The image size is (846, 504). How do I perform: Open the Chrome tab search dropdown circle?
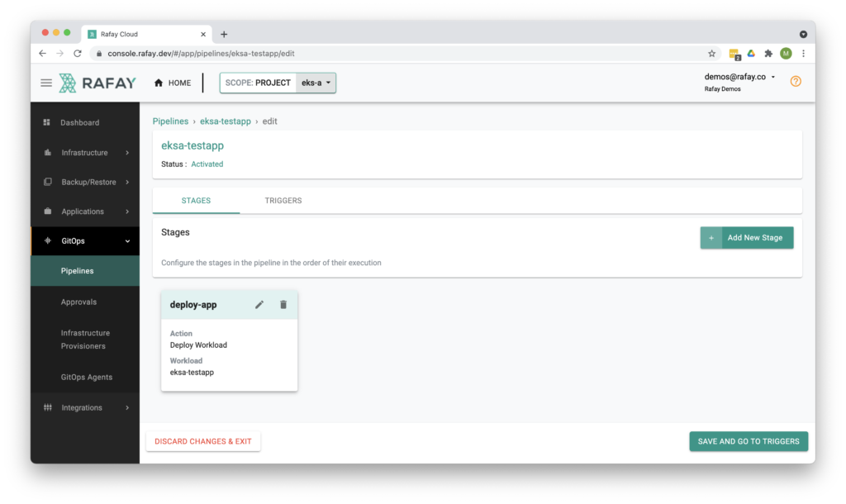click(803, 35)
